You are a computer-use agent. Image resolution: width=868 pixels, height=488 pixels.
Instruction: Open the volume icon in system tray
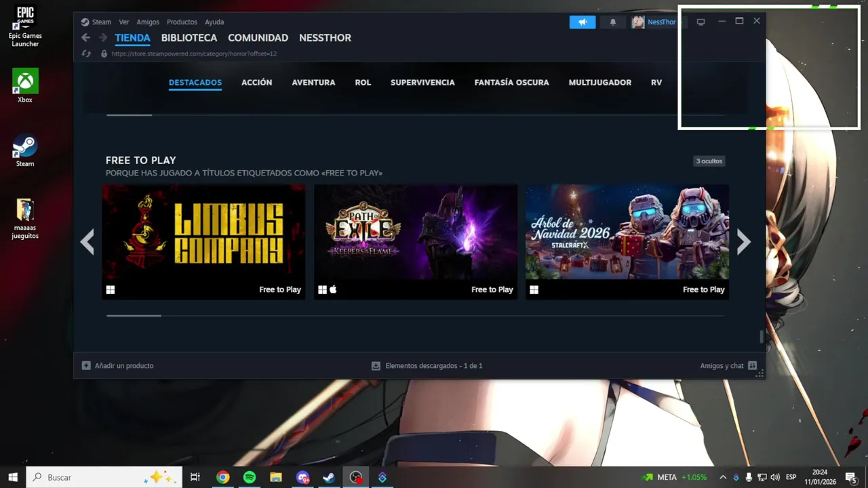coord(775,477)
